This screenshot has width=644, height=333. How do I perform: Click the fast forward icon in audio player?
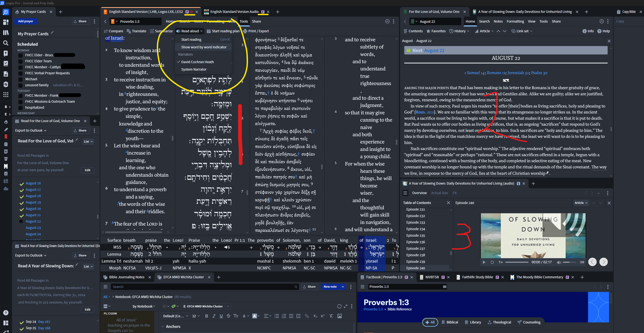pos(582,262)
